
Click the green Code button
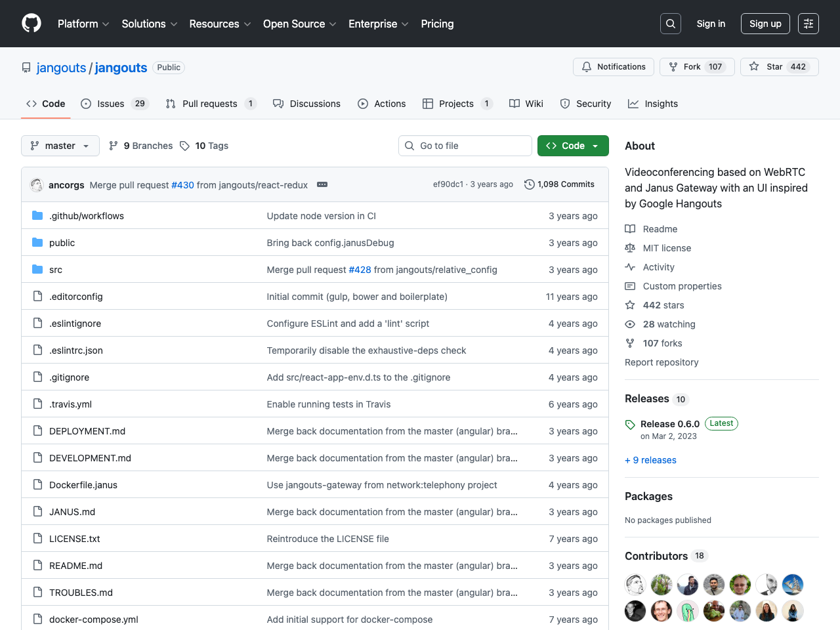(568, 146)
